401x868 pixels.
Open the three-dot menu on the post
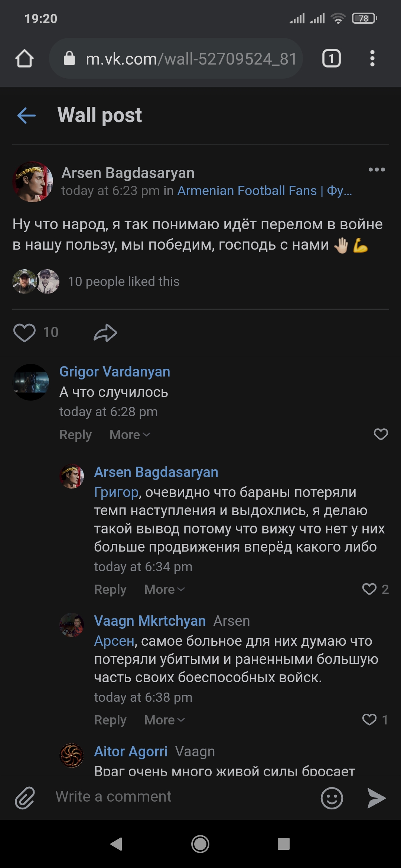pyautogui.click(x=377, y=170)
